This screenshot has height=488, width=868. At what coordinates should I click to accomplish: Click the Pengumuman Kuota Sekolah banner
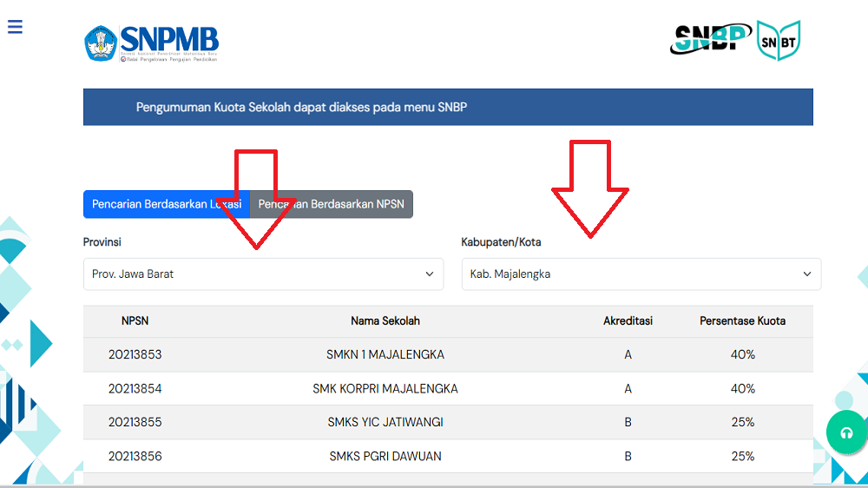tap(448, 107)
